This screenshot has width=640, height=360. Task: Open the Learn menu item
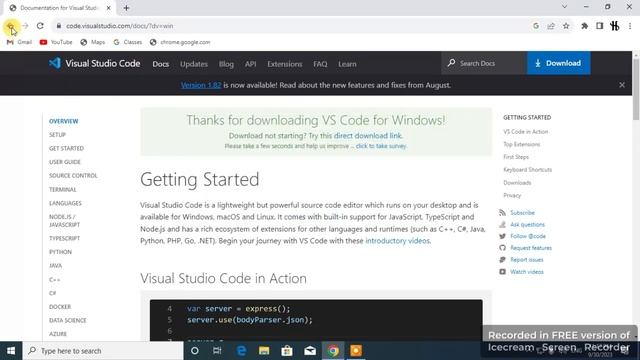[347, 64]
